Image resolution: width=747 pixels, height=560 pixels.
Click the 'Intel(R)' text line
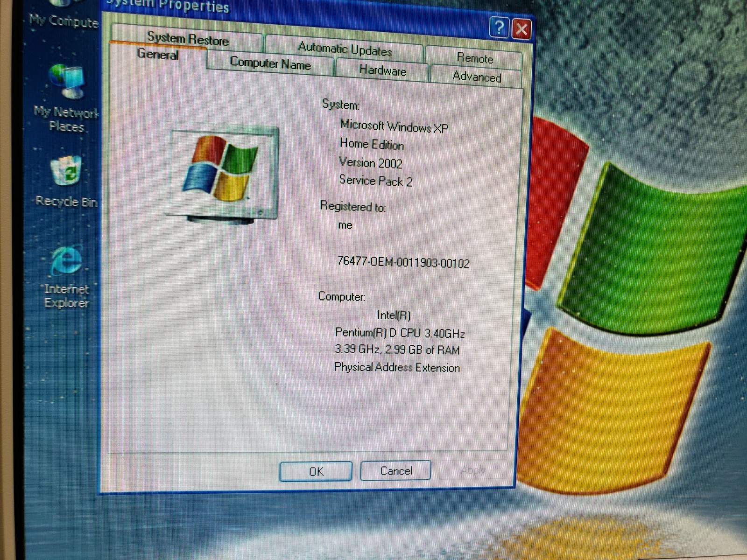coord(394,315)
